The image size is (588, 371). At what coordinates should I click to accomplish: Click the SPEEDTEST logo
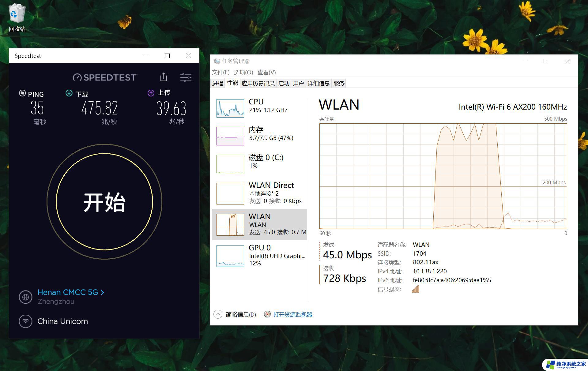point(105,77)
